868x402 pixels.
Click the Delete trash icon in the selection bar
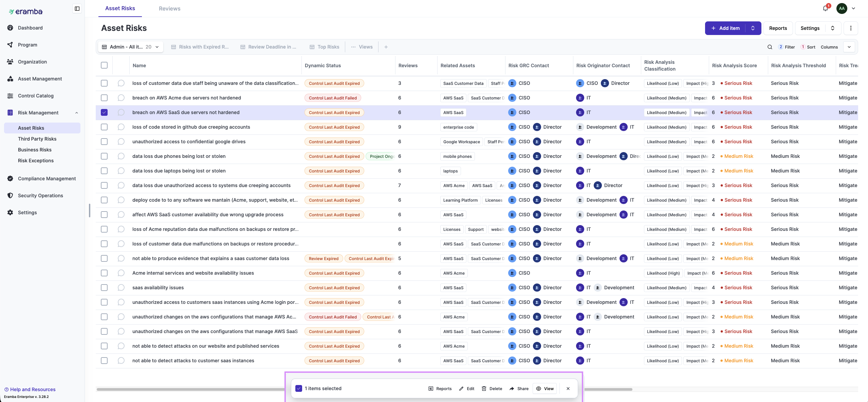[x=492, y=388]
